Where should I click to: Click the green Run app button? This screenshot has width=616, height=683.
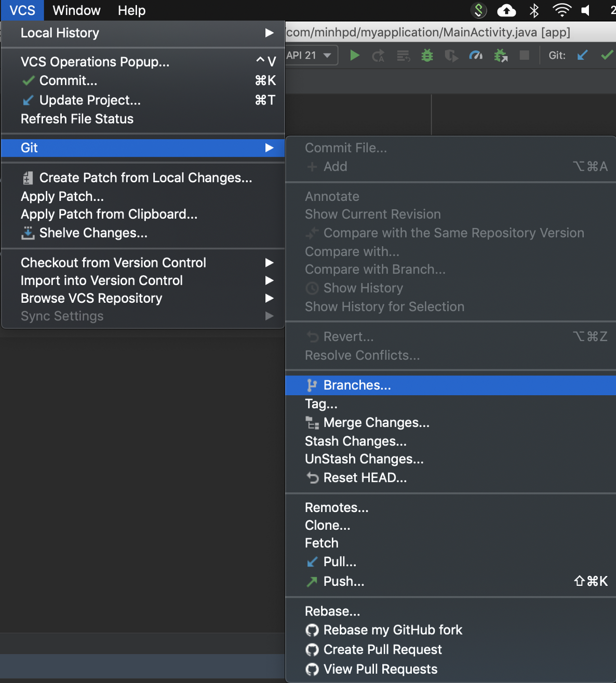pyautogui.click(x=355, y=56)
